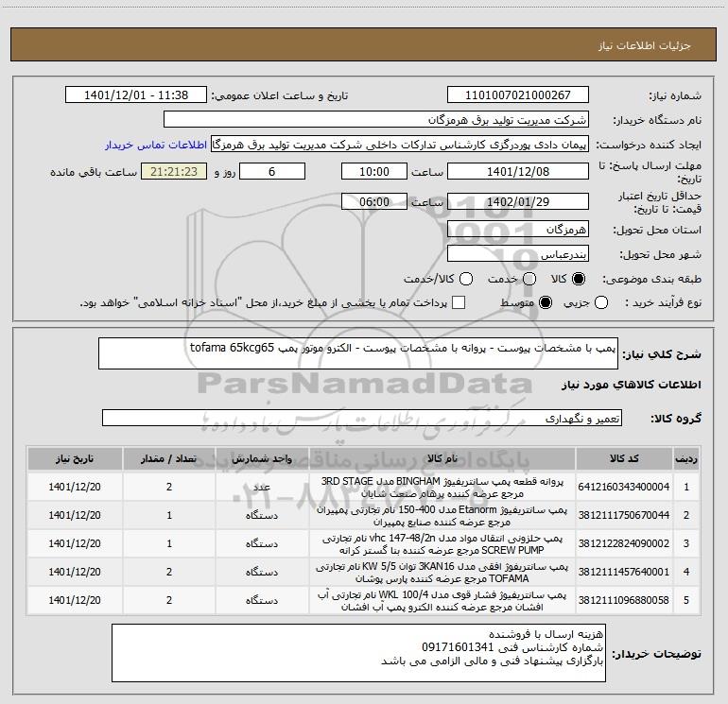
Task: Toggle the Islamic treasury bonds payment checkbox
Action: (459, 303)
